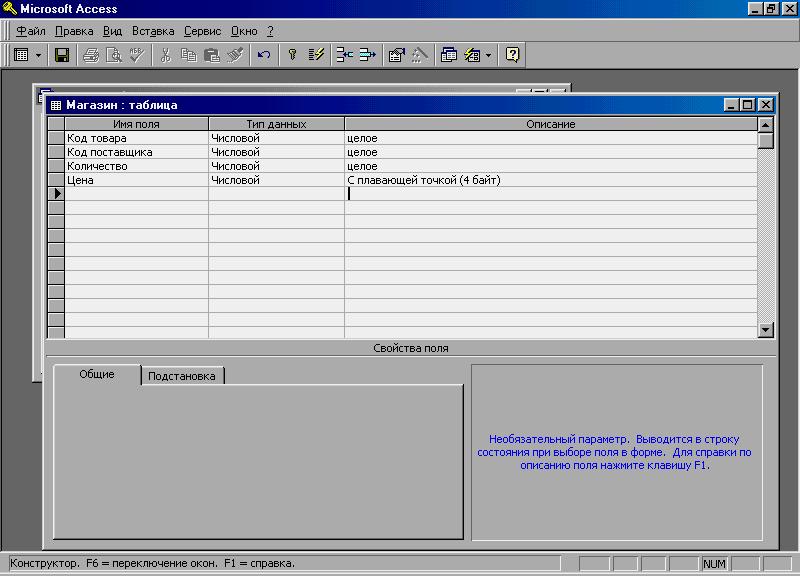This screenshot has width=800, height=576.
Task: Click the Описание column header
Action: [551, 124]
